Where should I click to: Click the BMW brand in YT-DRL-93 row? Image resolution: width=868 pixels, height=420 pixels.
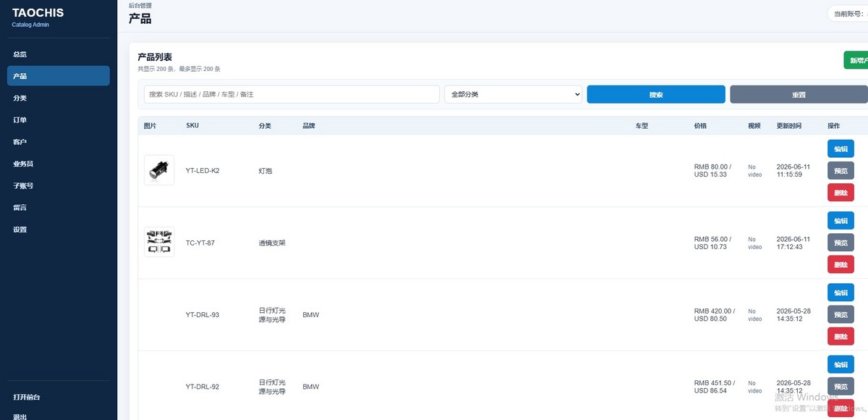[311, 315]
